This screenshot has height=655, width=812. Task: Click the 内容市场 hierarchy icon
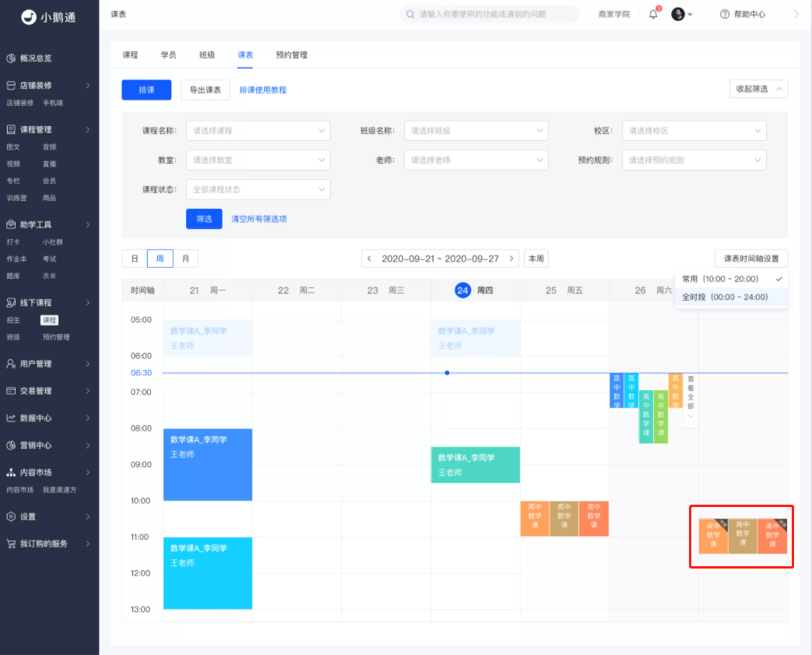(10, 472)
